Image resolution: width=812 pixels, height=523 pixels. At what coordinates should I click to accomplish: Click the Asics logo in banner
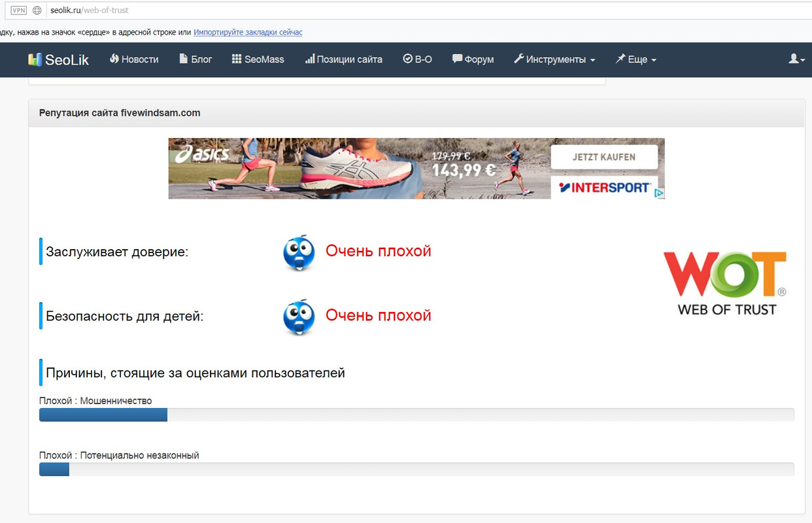click(202, 154)
